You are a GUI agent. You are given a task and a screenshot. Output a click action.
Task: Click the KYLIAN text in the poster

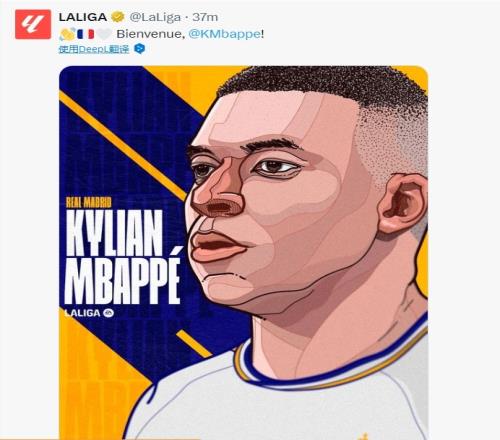coord(114,232)
